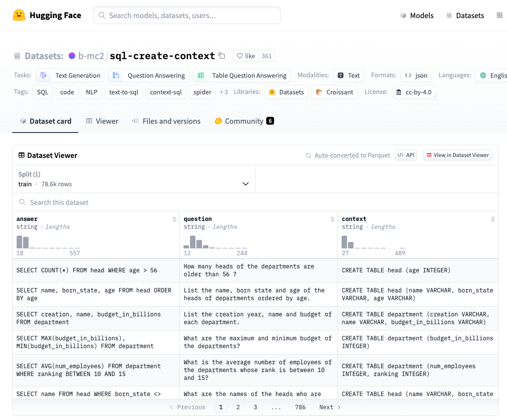Click the spider tag
Screen dimensions: 507x420
coord(203,92)
